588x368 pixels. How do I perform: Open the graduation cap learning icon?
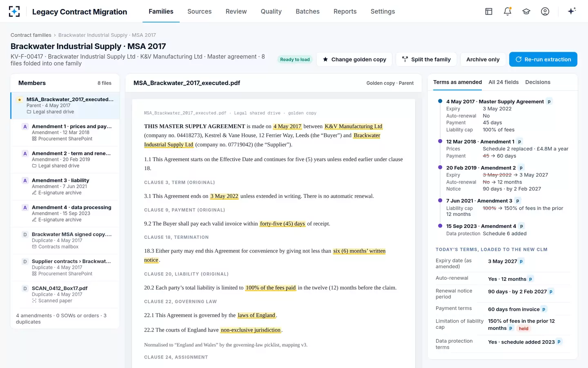(x=526, y=11)
